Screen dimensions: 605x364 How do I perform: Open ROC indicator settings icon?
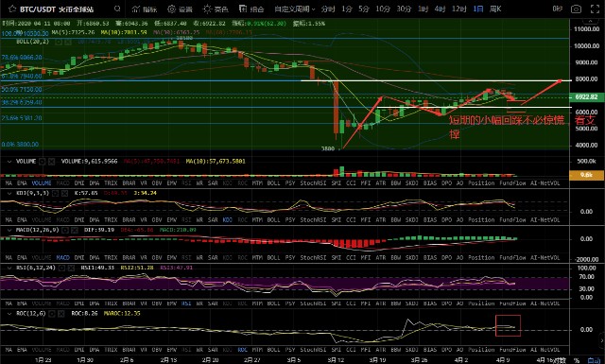pyautogui.click(x=52, y=314)
